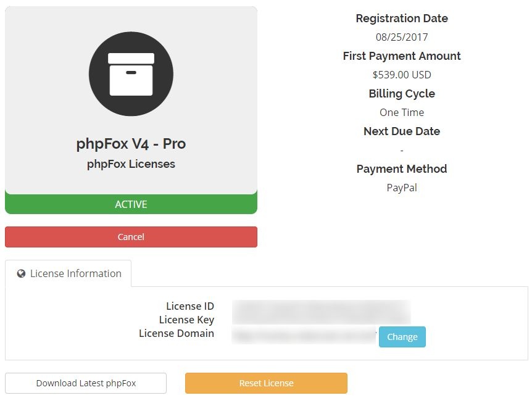Click the blurred License Domain value

point(304,336)
